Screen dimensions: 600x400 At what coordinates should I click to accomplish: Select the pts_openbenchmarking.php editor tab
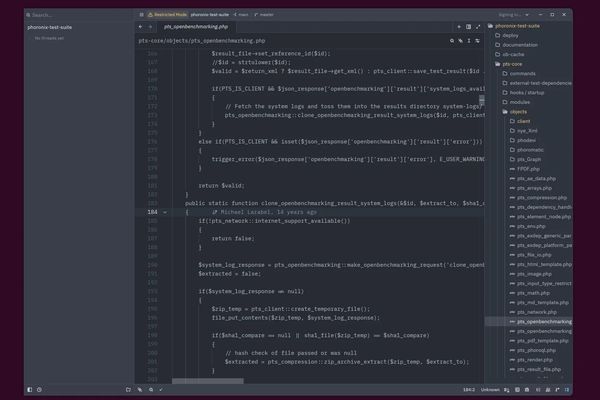point(196,27)
